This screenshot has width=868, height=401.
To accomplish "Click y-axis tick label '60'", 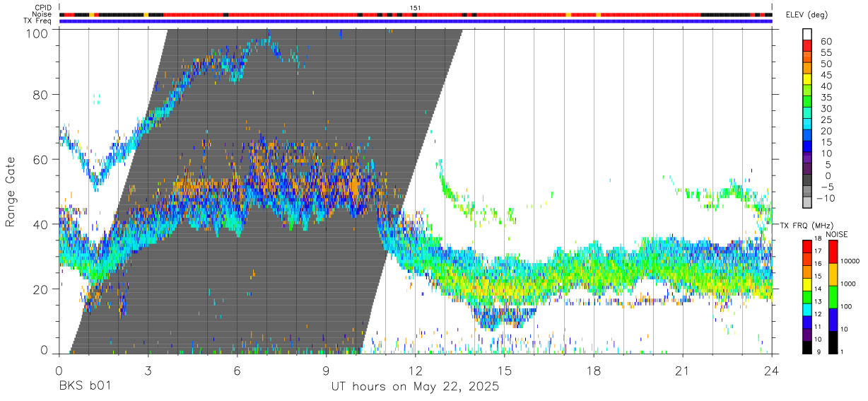I will (x=41, y=159).
